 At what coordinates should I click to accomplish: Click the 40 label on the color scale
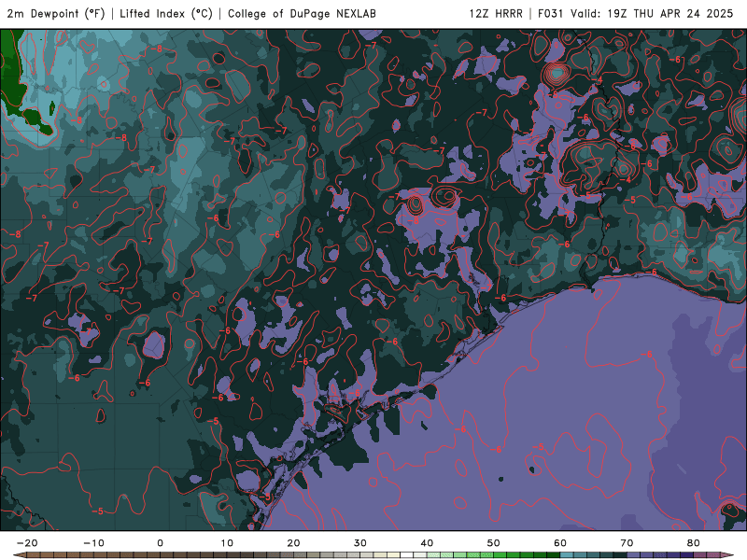[427, 543]
